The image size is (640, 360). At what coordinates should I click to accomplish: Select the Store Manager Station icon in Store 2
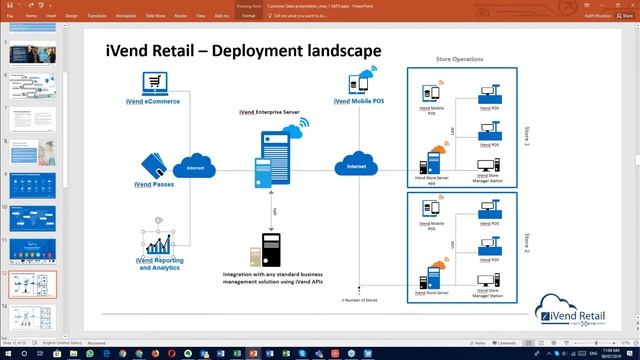pos(489,280)
